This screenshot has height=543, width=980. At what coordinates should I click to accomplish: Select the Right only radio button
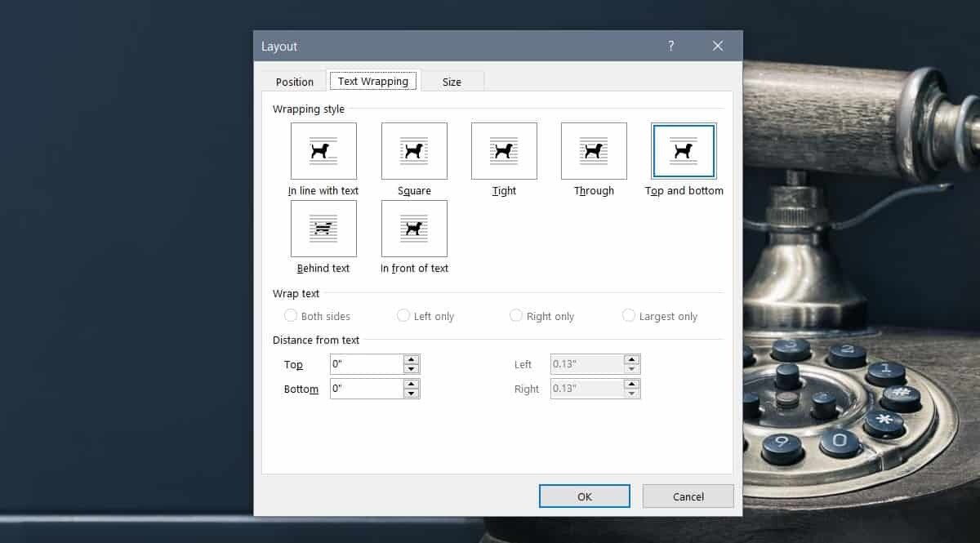click(x=516, y=316)
